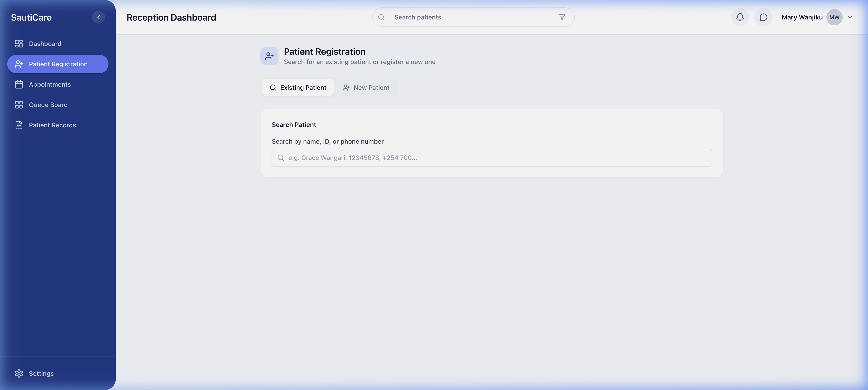Open messages chat bubble icon
868x390 pixels.
pos(763,17)
